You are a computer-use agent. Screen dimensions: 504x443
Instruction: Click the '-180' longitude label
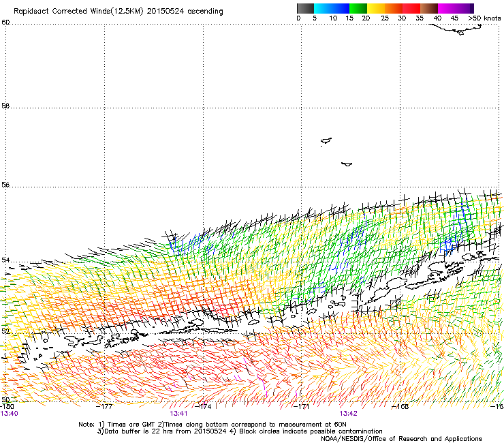7,407
